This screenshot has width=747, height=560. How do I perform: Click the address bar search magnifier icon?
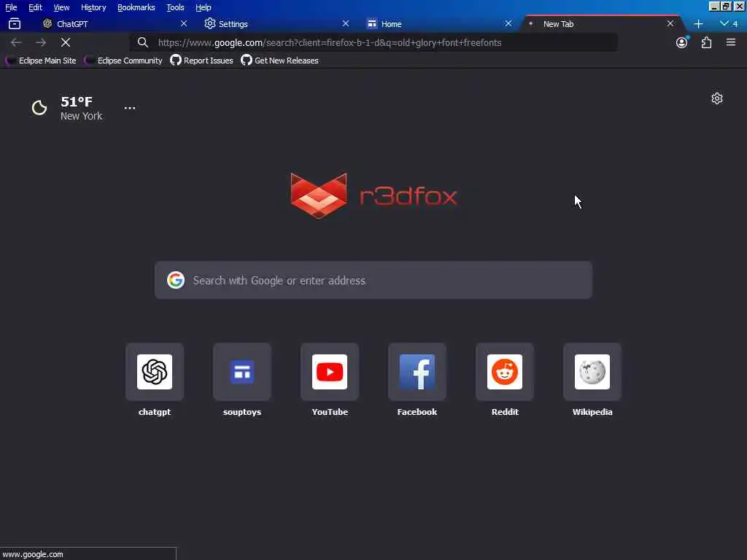[x=142, y=42]
